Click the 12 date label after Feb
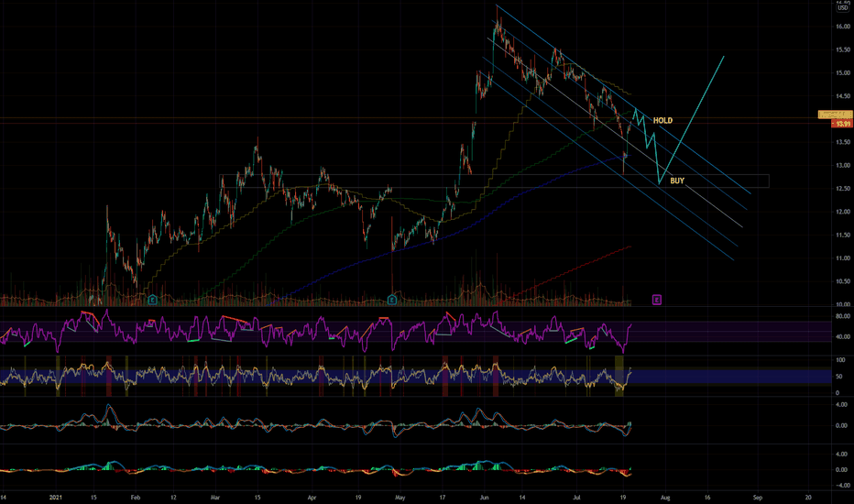 173,497
